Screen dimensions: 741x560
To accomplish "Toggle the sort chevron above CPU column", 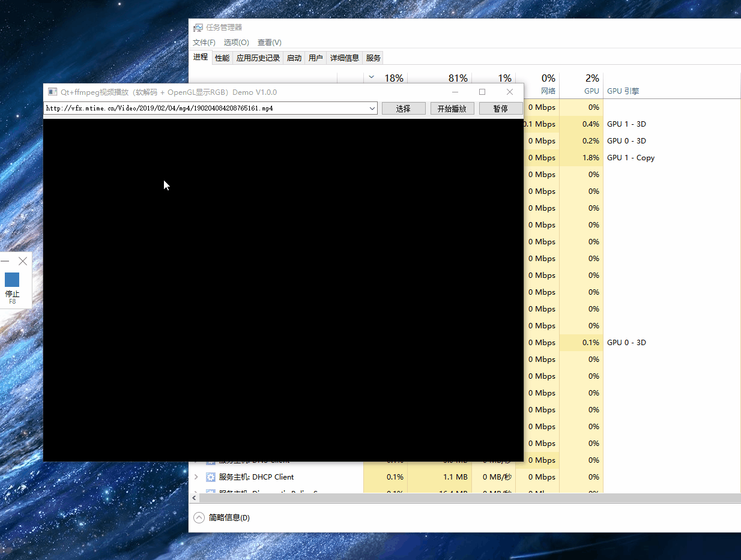I will point(371,77).
